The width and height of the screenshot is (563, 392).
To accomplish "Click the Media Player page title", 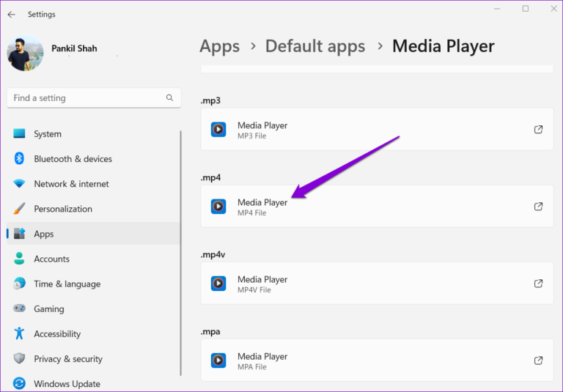I will pos(443,47).
